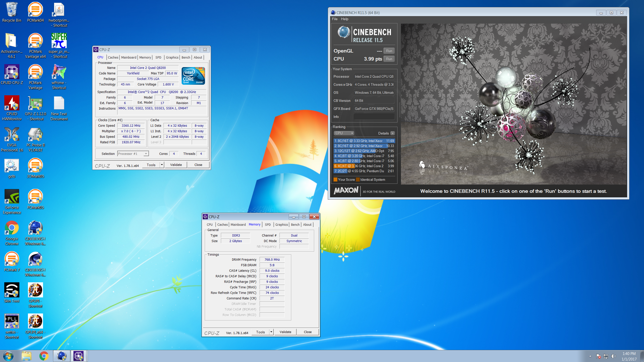Select ranking entry 8C/16T @ 3.33 GHz Xeon

[x=364, y=141]
